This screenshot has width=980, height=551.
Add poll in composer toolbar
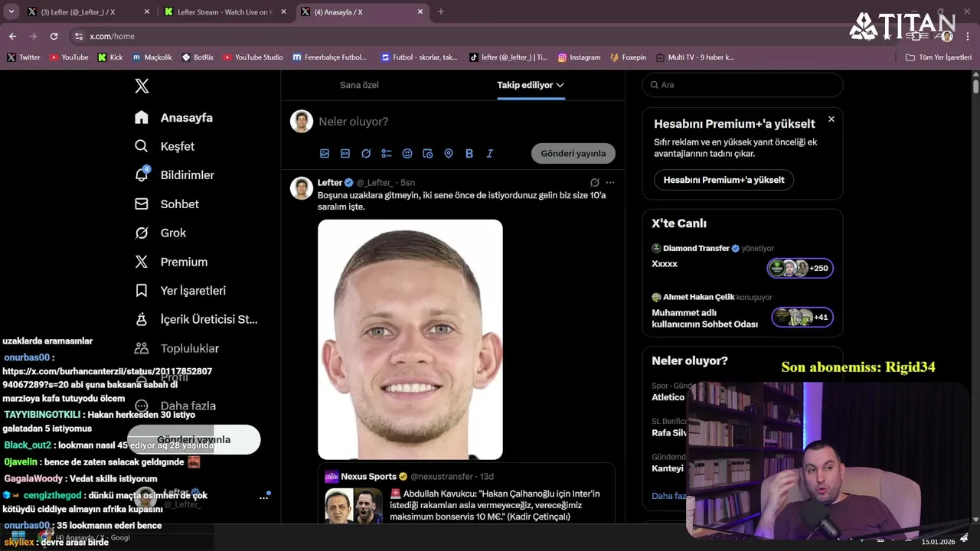387,153
